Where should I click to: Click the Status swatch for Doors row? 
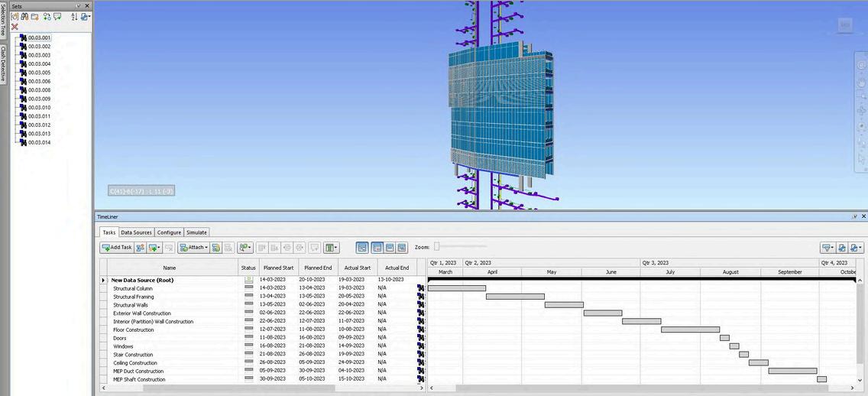[x=248, y=338]
